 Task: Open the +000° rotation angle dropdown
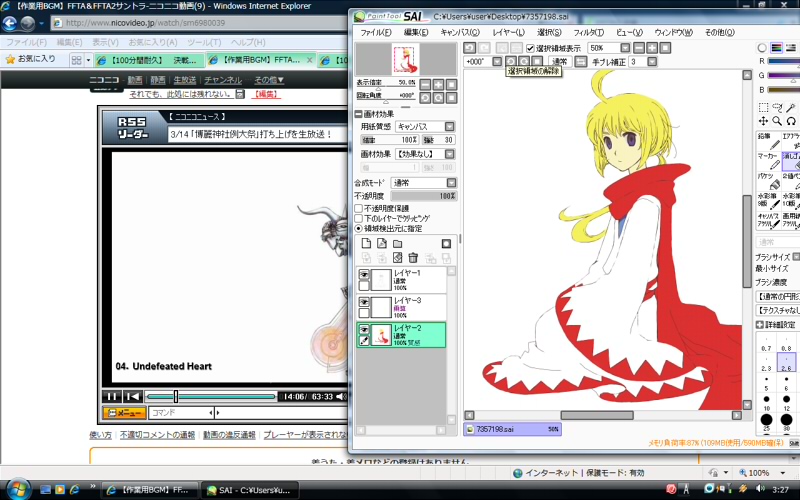pos(497,62)
